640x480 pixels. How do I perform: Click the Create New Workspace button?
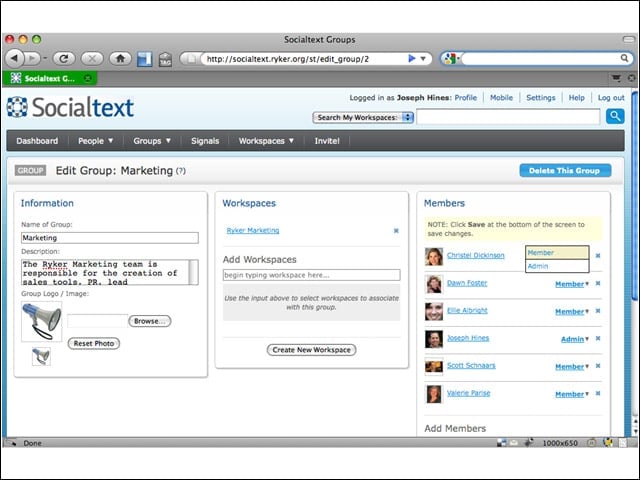coord(311,350)
